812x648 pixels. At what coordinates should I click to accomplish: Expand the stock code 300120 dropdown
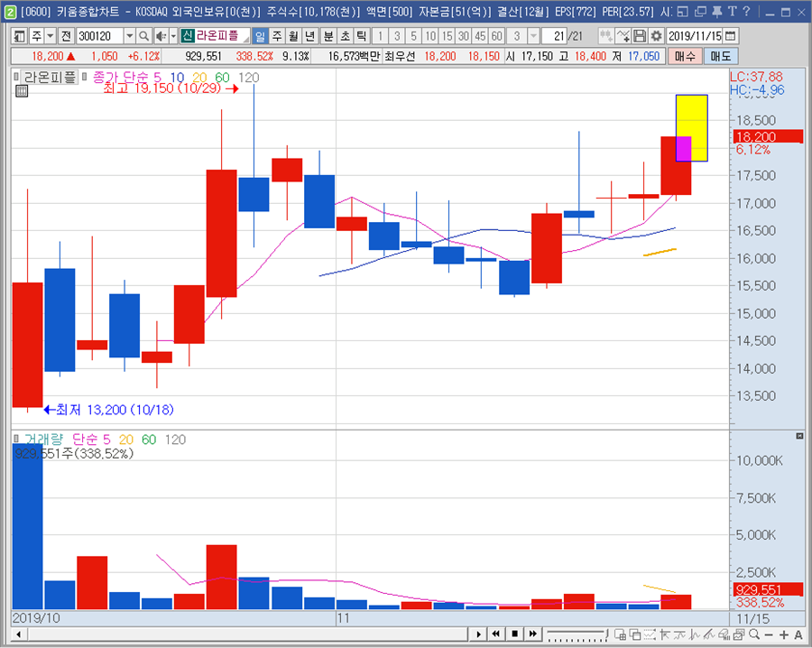(x=129, y=36)
